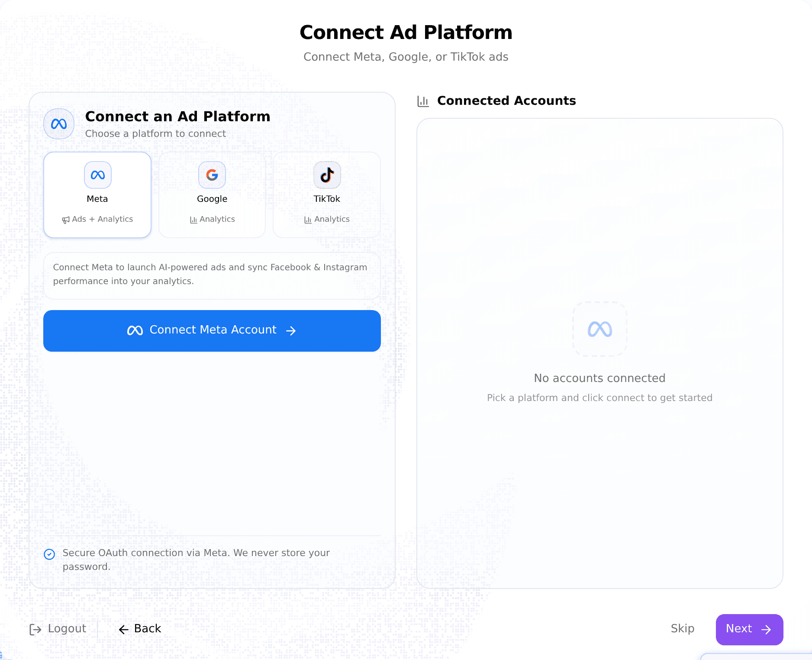Click the 'Secure OAuth connection via Meta' note

pyautogui.click(x=196, y=560)
